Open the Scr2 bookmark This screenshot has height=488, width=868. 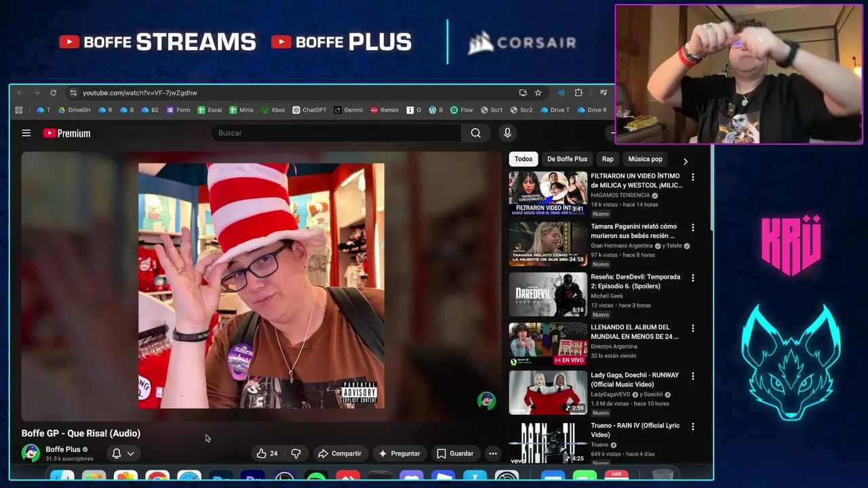point(521,110)
